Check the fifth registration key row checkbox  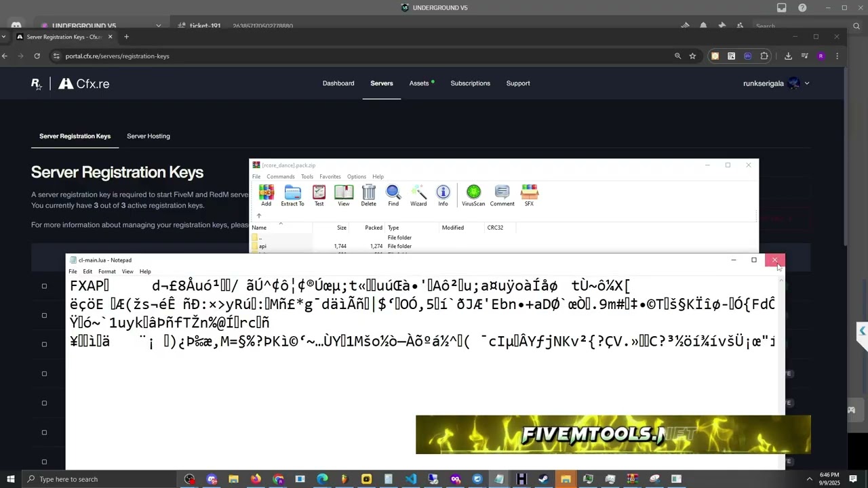44,403
